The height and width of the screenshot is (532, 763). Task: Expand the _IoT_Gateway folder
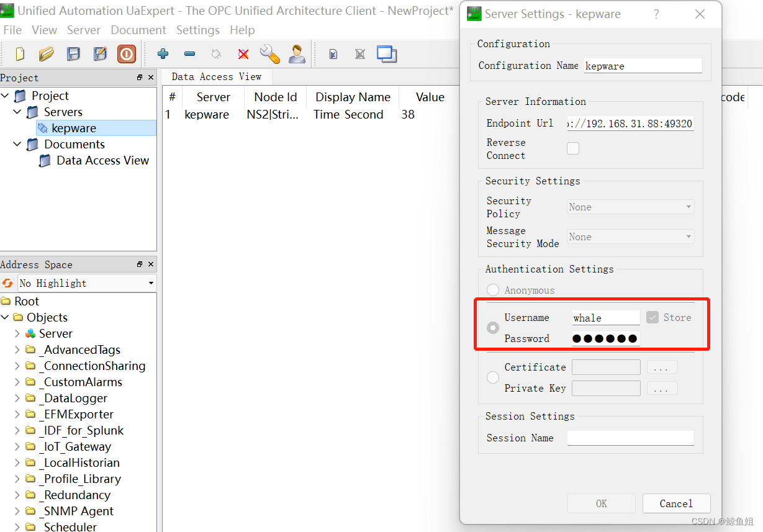click(x=17, y=446)
